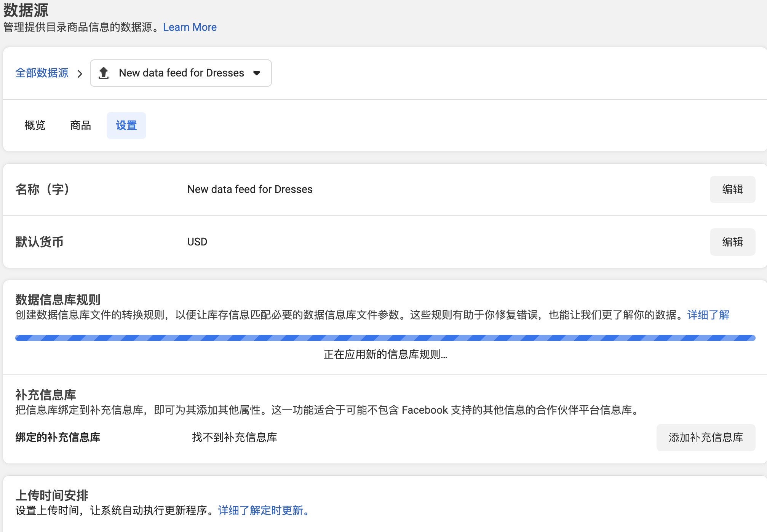Viewport: 767px width, 532px height.
Task: Click the 上传时间安排 section heading
Action: (x=51, y=495)
